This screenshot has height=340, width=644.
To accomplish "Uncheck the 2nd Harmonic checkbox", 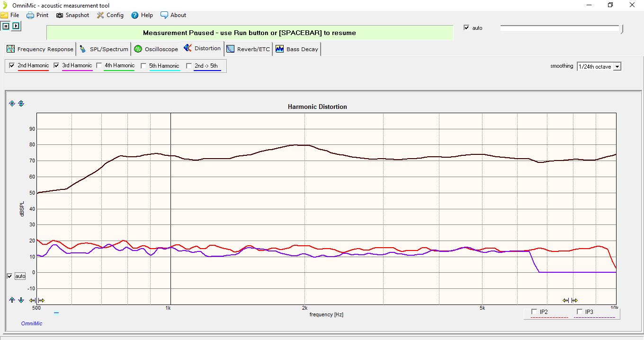I will pyautogui.click(x=12, y=66).
